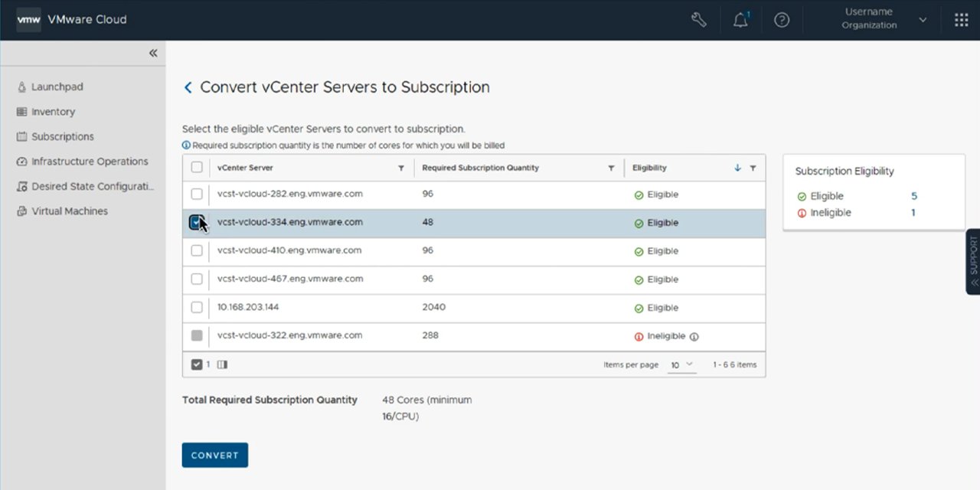Click the CONVERT button
The width and height of the screenshot is (980, 490).
(215, 455)
